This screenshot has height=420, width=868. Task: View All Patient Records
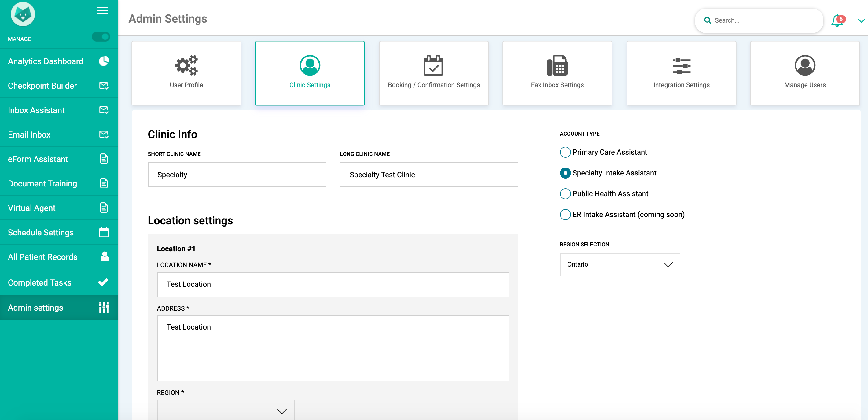click(59, 257)
